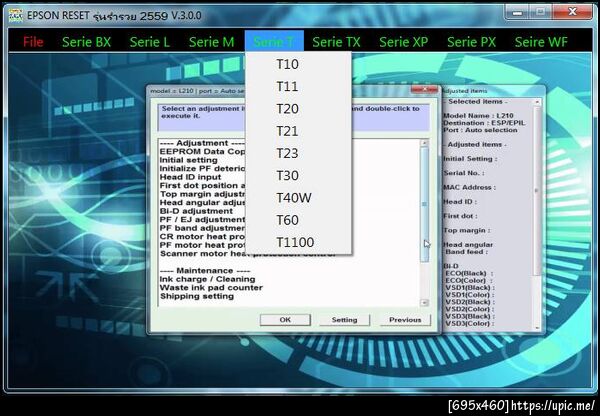Open the Serie L menu
This screenshot has height=416, width=600.
point(150,42)
